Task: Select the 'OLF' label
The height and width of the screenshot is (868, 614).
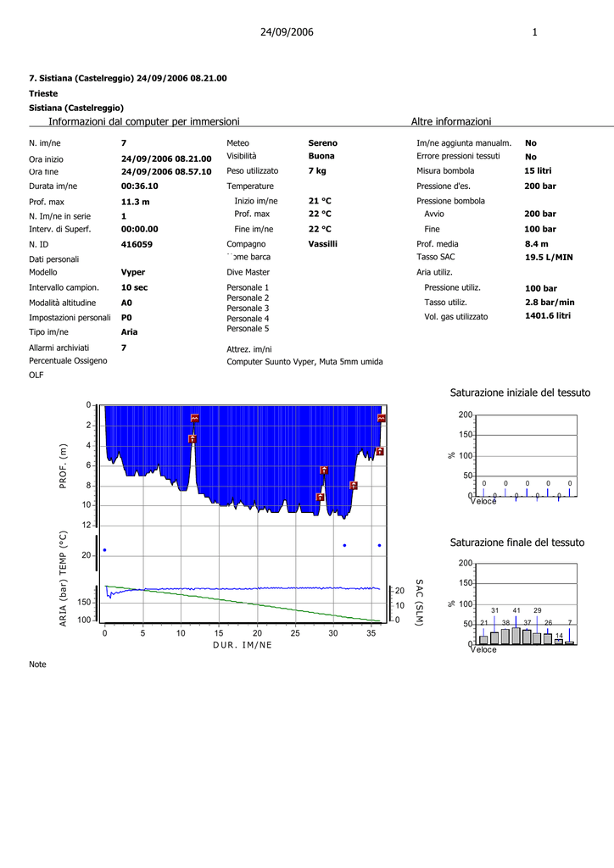Action: point(36,376)
